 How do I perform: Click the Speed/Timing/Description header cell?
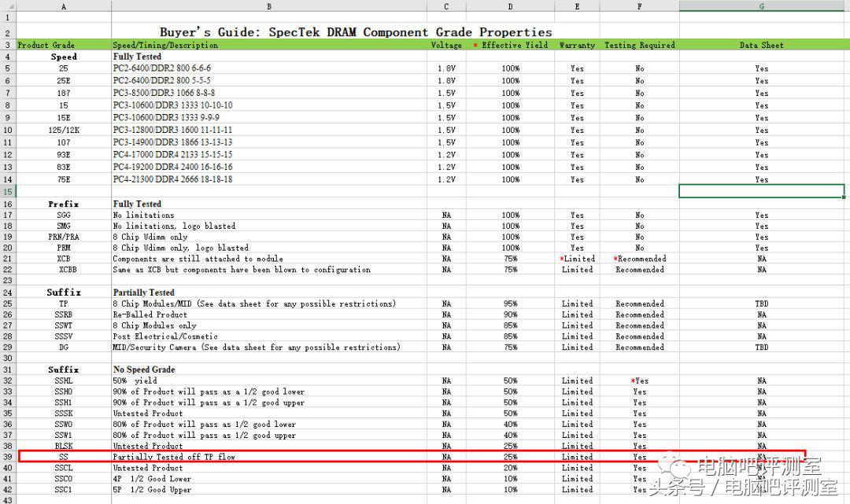pos(269,45)
